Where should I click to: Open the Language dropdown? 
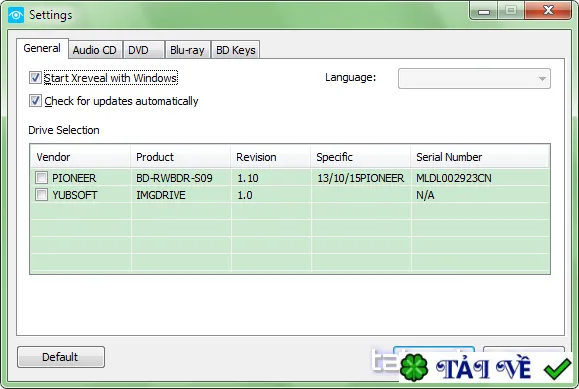(x=474, y=78)
